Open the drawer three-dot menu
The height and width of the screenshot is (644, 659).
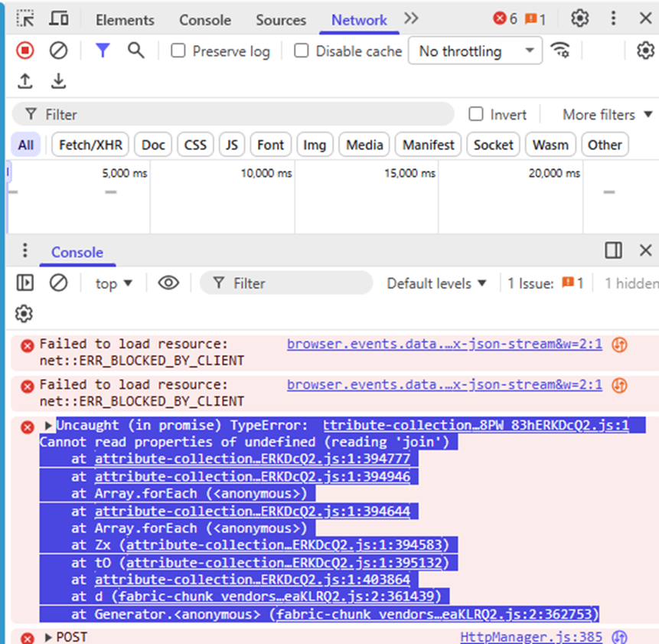point(25,250)
